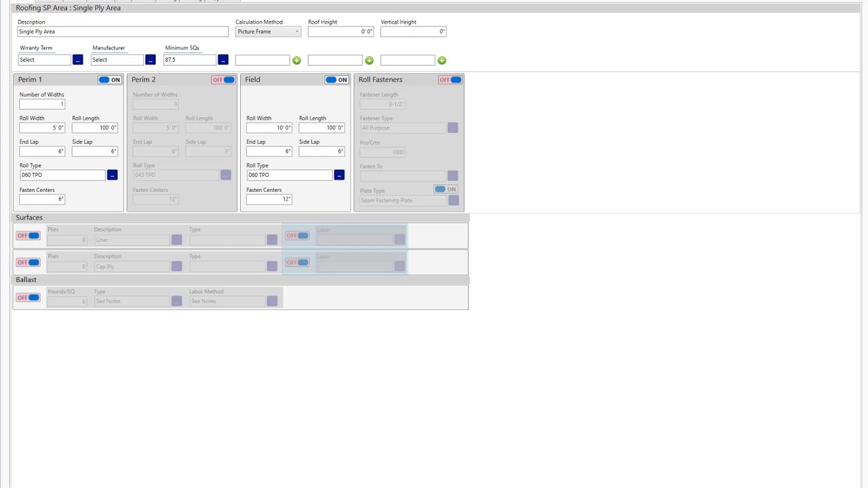Click the Wrranty Term Select field

click(x=44, y=60)
